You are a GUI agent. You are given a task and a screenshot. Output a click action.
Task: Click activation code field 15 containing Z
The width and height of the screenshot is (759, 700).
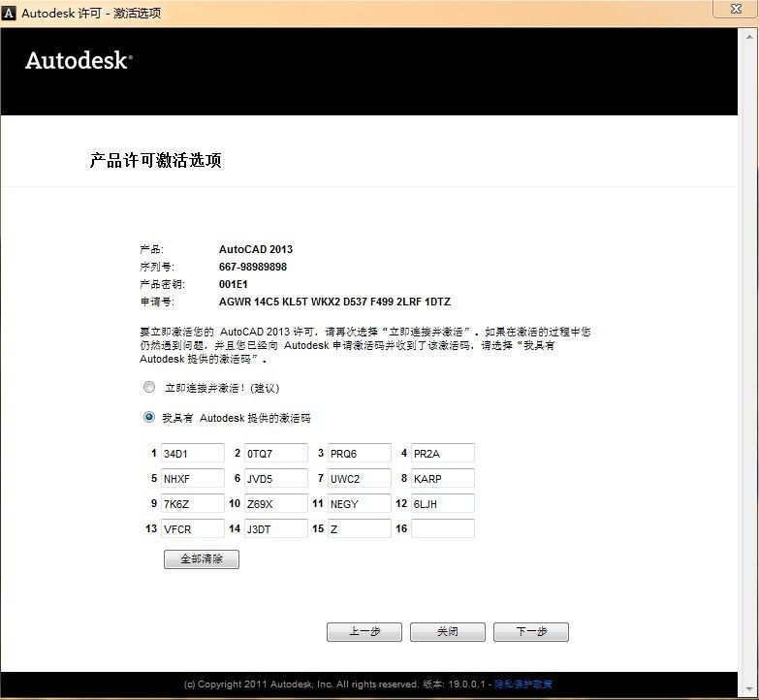(x=360, y=528)
